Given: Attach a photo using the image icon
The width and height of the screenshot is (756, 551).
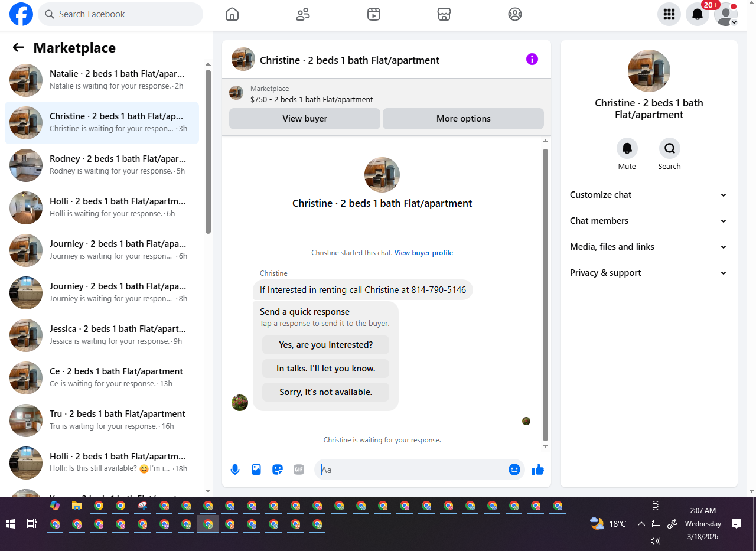Looking at the screenshot, I should tap(256, 470).
